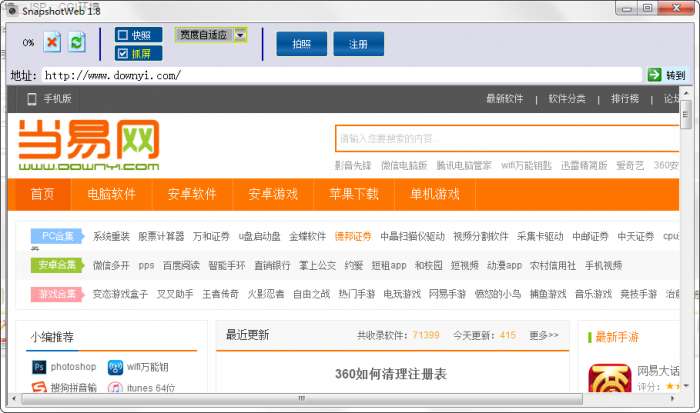Viewport: 700px width, 413px height.
Task: Click the 火影忍者 link
Action: (266, 294)
